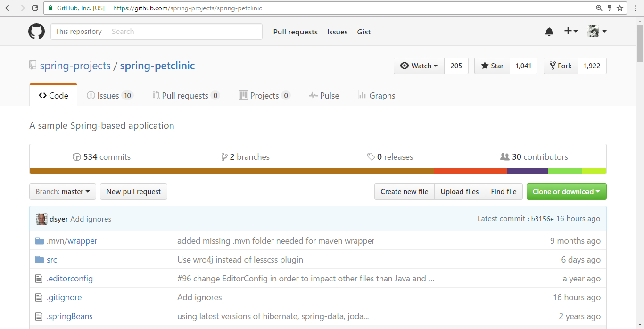This screenshot has height=329, width=644.
Task: View 1,041 stargazers count
Action: (x=523, y=66)
